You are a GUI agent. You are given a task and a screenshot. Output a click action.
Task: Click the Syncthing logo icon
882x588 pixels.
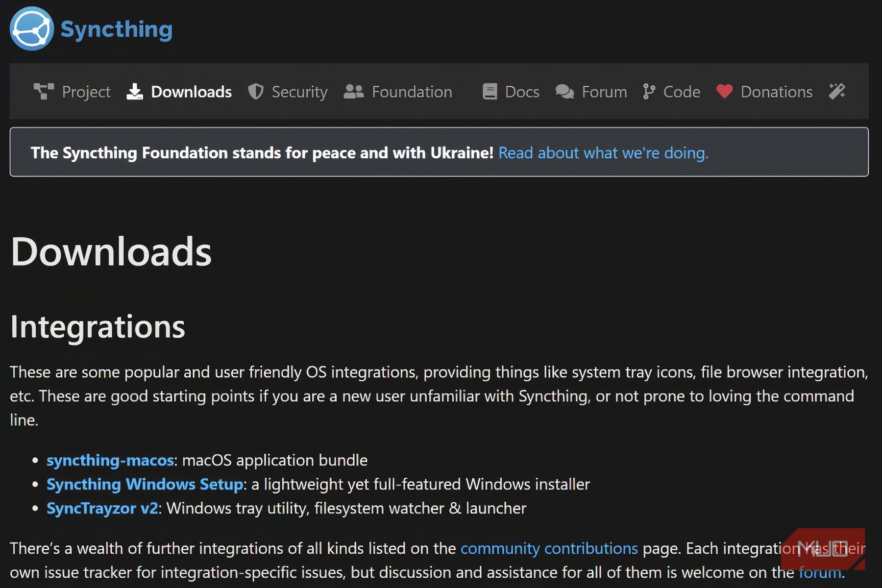[32, 28]
